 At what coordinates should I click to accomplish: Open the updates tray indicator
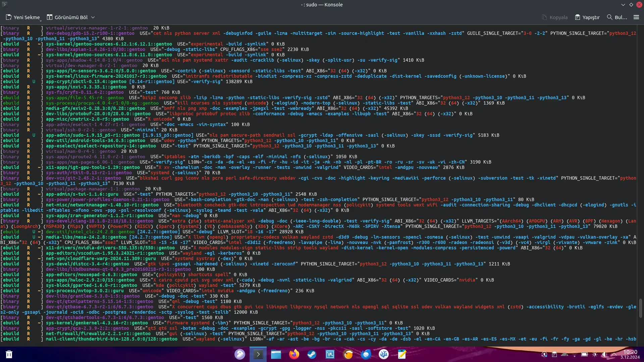(544, 354)
